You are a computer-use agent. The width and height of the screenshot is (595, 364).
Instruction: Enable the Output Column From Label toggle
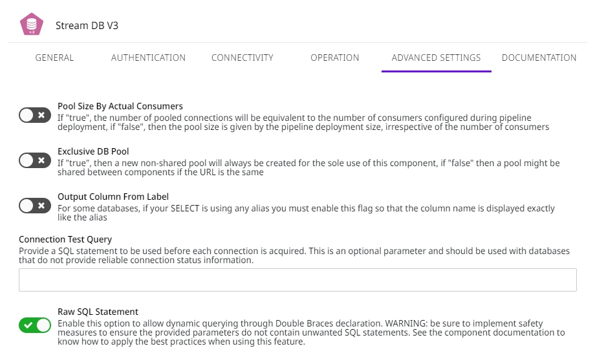point(35,206)
